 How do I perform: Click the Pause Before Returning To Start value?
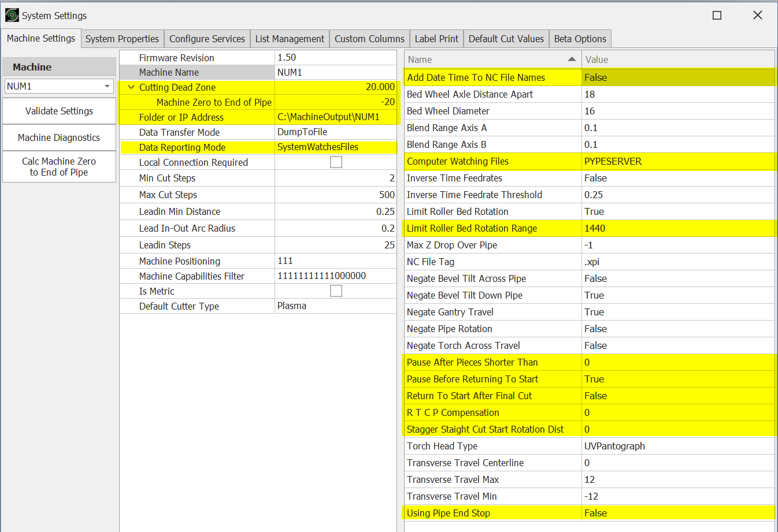click(678, 379)
